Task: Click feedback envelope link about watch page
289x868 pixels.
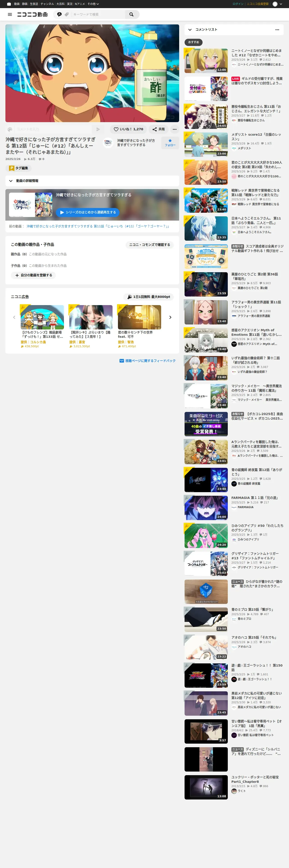Action: 147,361
